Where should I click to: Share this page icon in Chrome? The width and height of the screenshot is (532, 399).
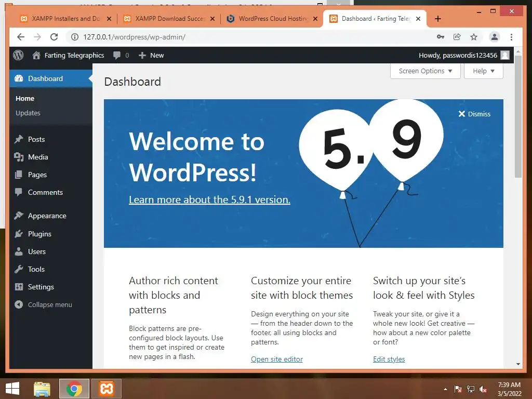point(457,37)
